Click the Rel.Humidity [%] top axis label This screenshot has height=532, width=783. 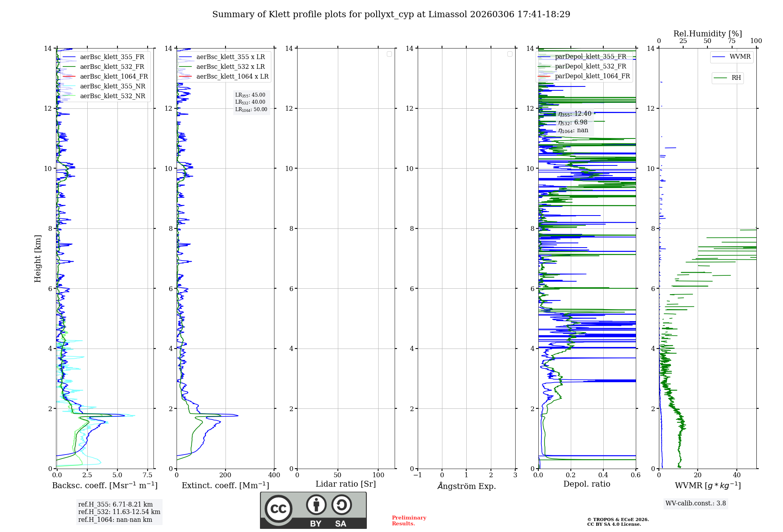coord(707,34)
